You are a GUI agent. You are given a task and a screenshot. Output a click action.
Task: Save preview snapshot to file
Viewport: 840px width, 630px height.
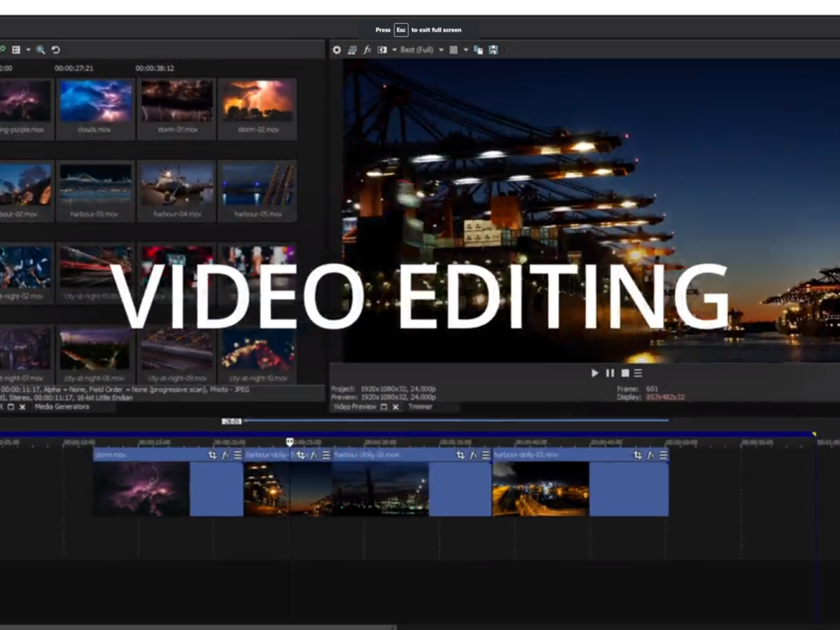(x=493, y=50)
